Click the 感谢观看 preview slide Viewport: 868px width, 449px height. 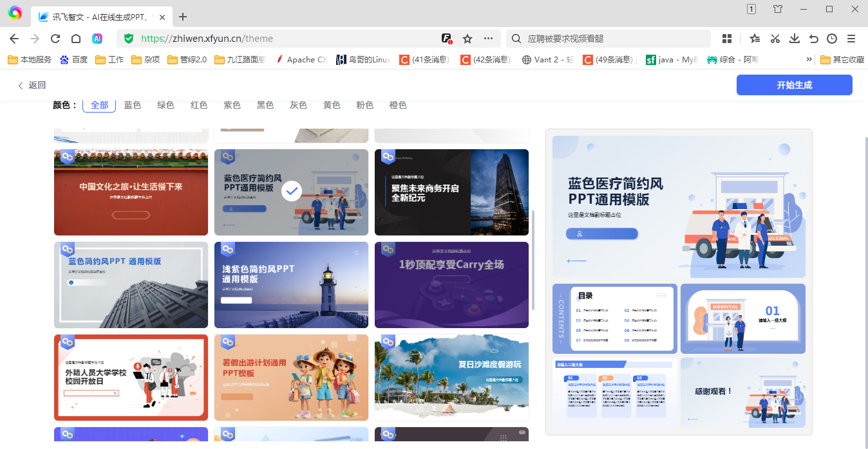(x=743, y=392)
